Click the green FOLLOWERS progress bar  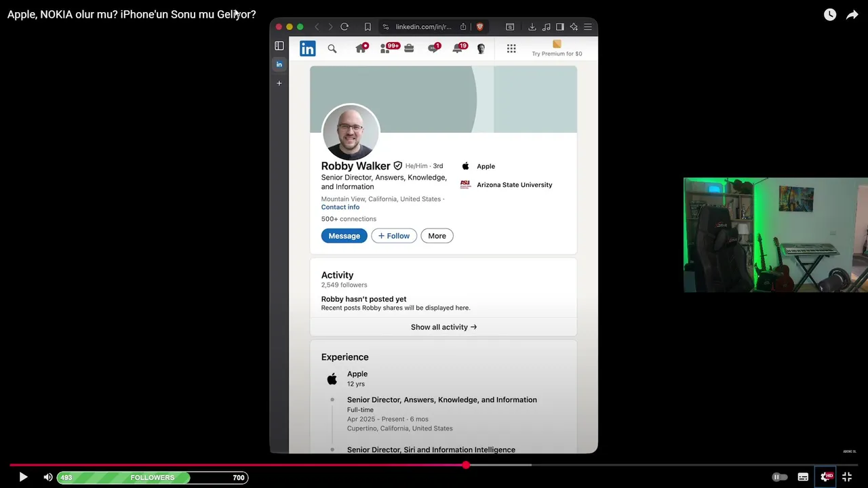[x=153, y=478]
